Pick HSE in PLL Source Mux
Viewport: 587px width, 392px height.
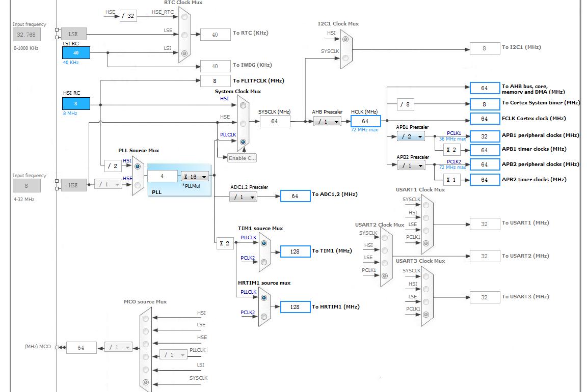[138, 185]
